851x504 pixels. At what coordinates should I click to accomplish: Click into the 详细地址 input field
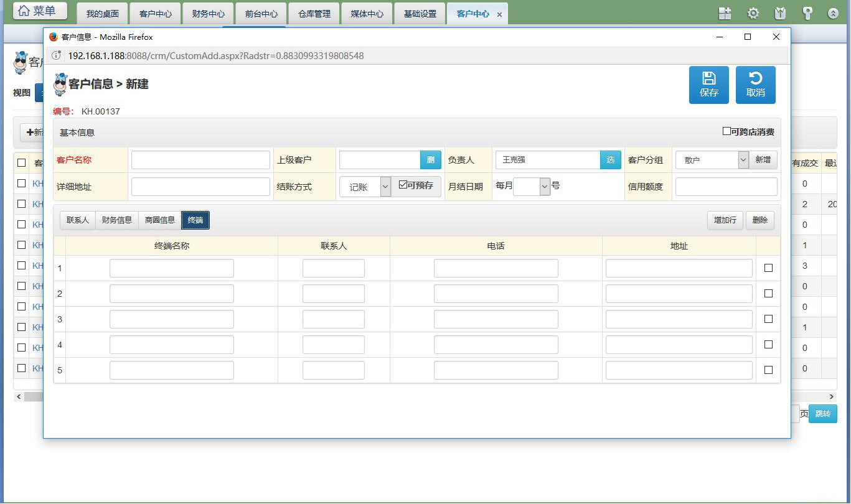click(200, 187)
